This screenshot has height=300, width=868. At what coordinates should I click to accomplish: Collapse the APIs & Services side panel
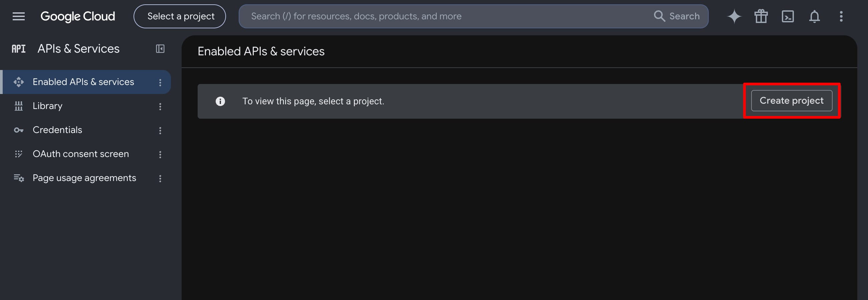tap(160, 49)
